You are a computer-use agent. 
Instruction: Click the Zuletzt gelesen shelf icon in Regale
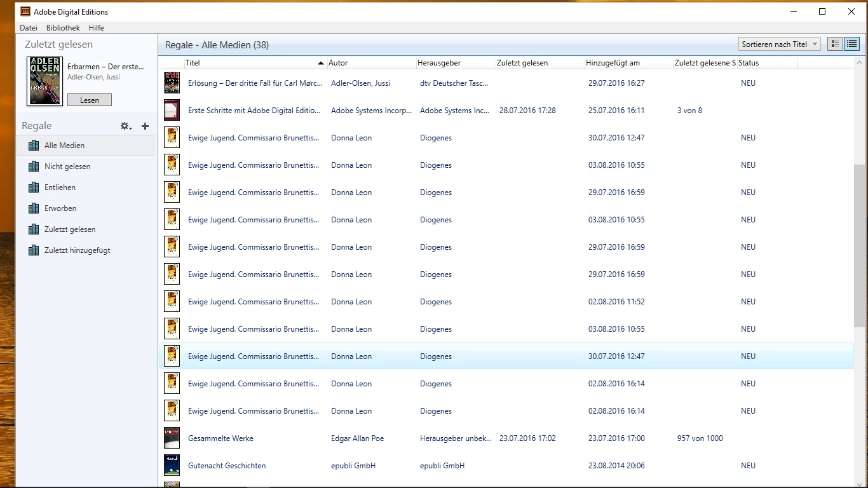point(34,229)
